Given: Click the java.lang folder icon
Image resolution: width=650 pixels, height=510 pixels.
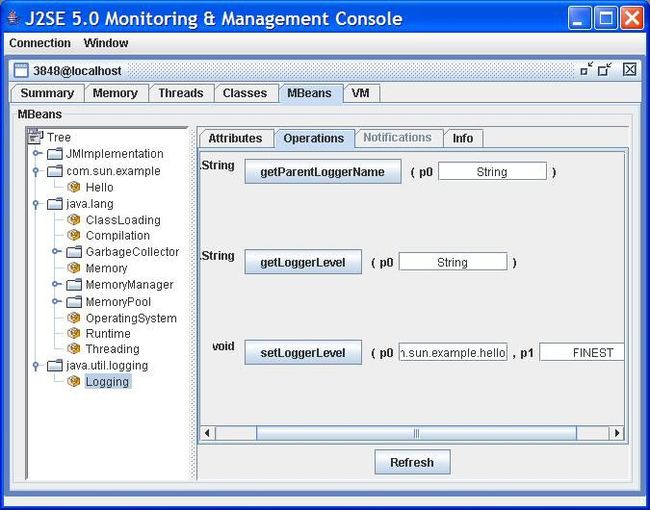Looking at the screenshot, I should [55, 204].
